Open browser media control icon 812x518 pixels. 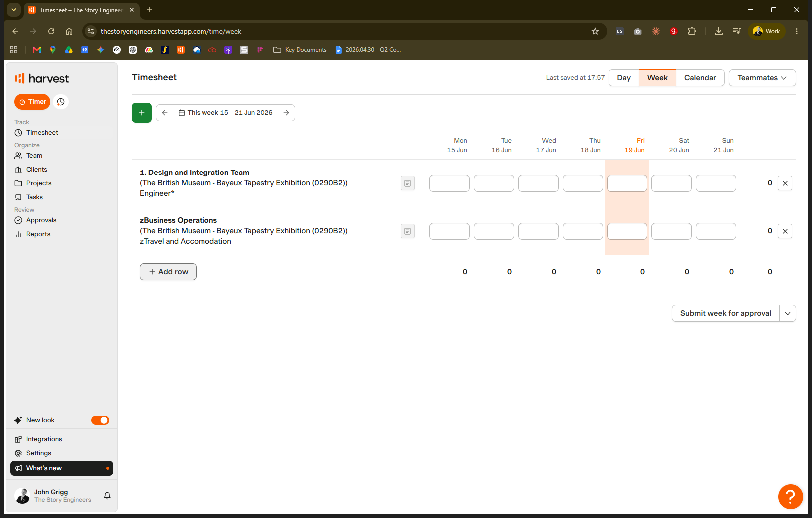click(737, 31)
